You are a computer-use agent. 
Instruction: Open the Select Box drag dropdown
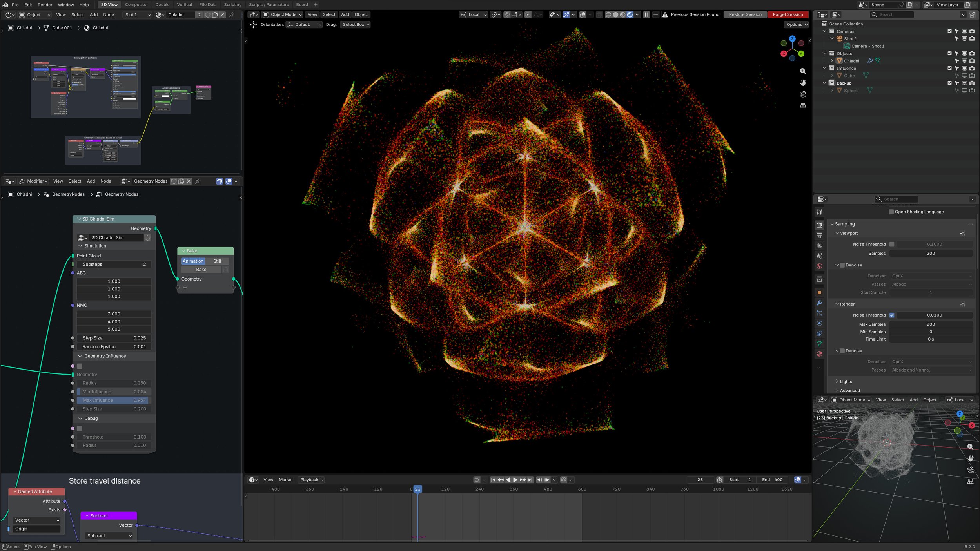(355, 24)
